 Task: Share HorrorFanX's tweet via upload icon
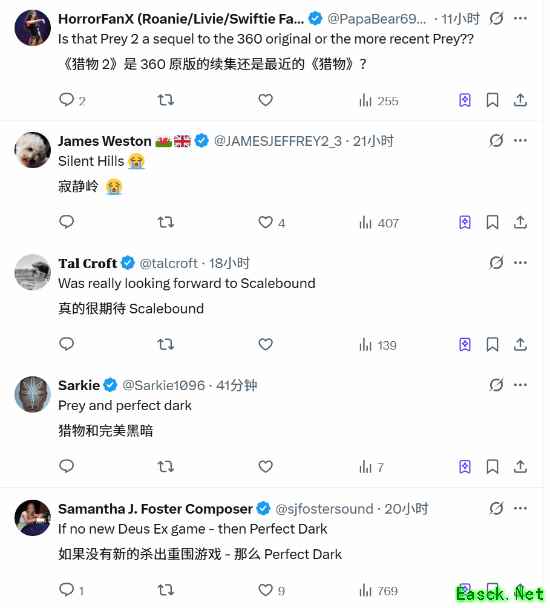click(520, 100)
